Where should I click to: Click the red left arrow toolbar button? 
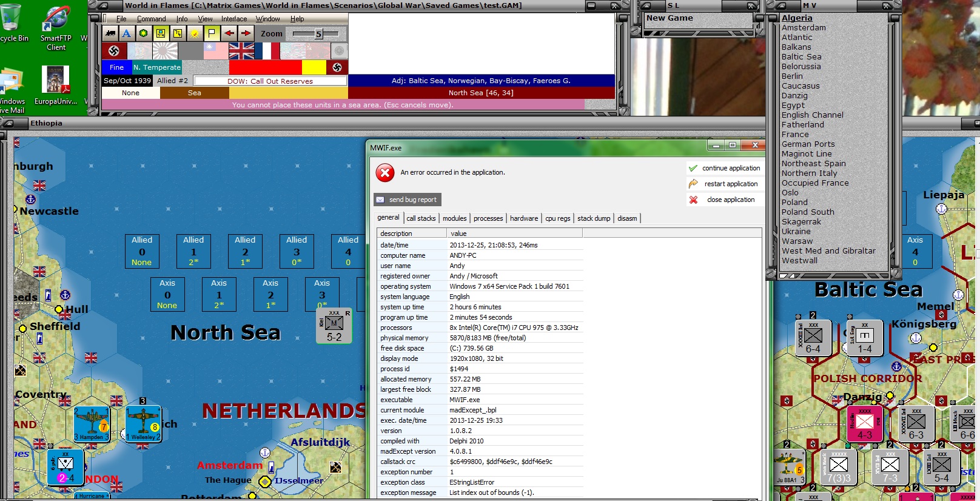(x=229, y=33)
